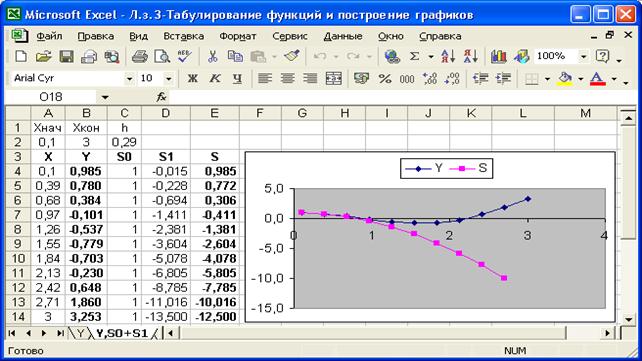This screenshot has width=642, height=361.
Task: Open Help question mark icon
Action: (x=602, y=56)
